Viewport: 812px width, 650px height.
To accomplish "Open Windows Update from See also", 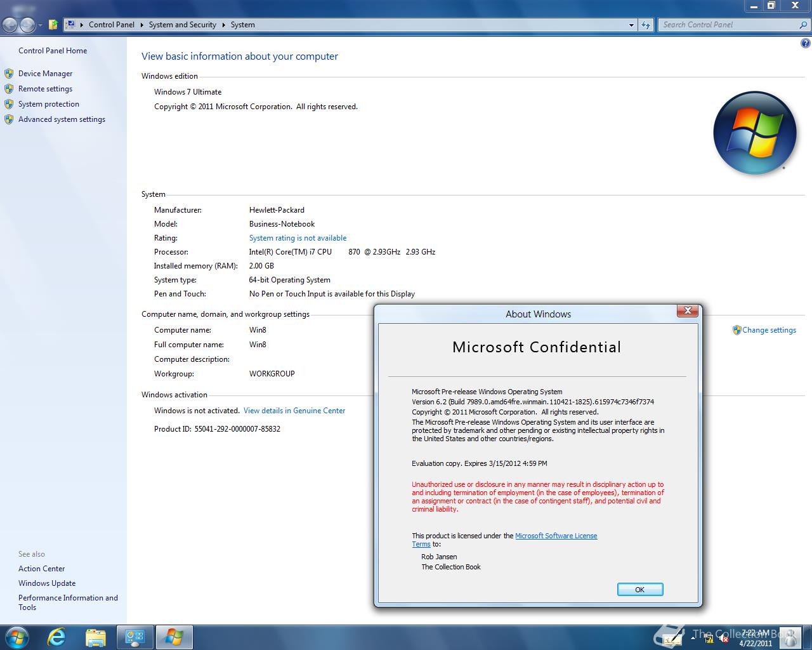I will [x=47, y=583].
